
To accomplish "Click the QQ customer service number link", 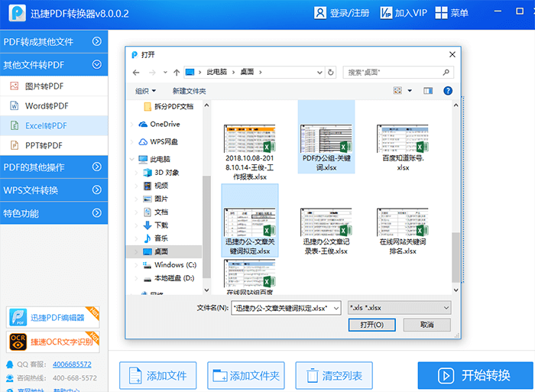I will pyautogui.click(x=72, y=364).
